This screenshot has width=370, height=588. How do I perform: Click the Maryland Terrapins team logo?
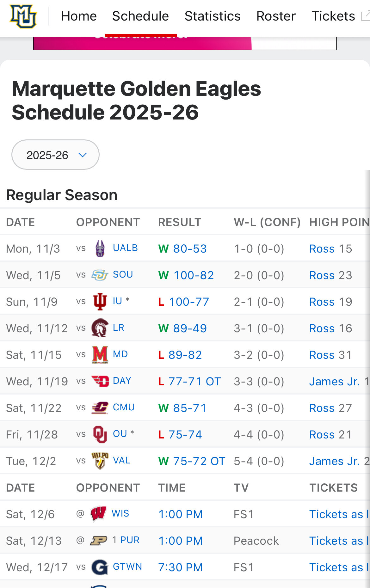[x=100, y=355]
